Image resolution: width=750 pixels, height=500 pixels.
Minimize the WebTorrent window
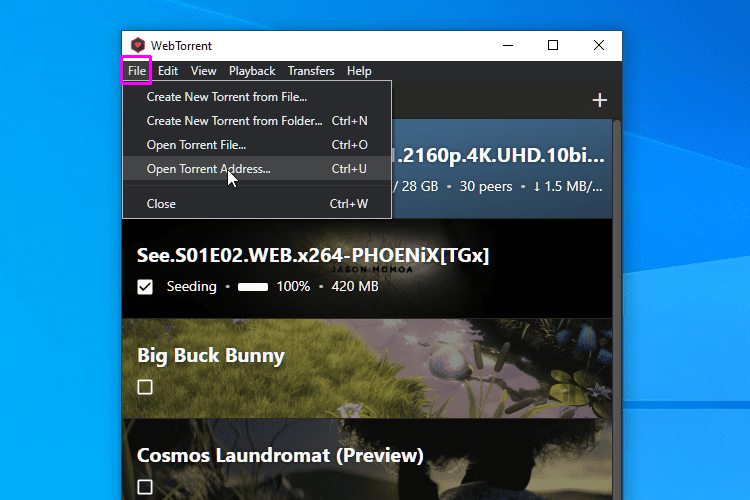[x=508, y=45]
